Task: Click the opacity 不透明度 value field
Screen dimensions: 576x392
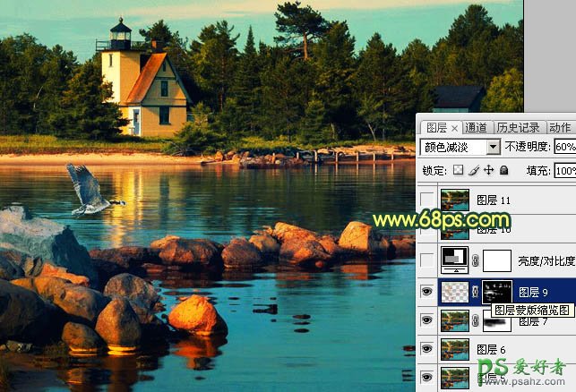Action: click(564, 147)
